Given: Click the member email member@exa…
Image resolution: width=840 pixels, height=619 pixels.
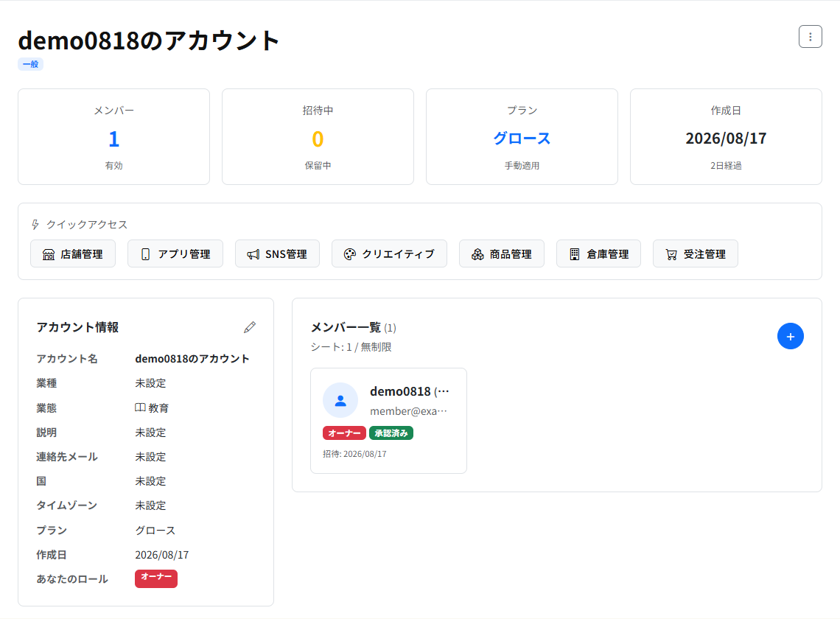Looking at the screenshot, I should pyautogui.click(x=409, y=411).
